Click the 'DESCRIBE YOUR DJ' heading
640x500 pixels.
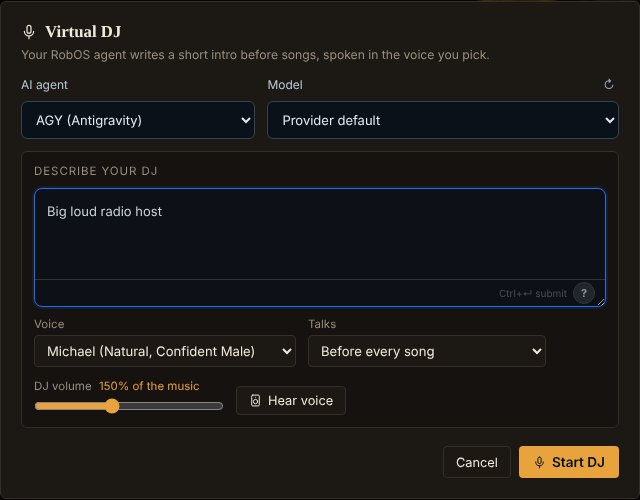click(96, 171)
